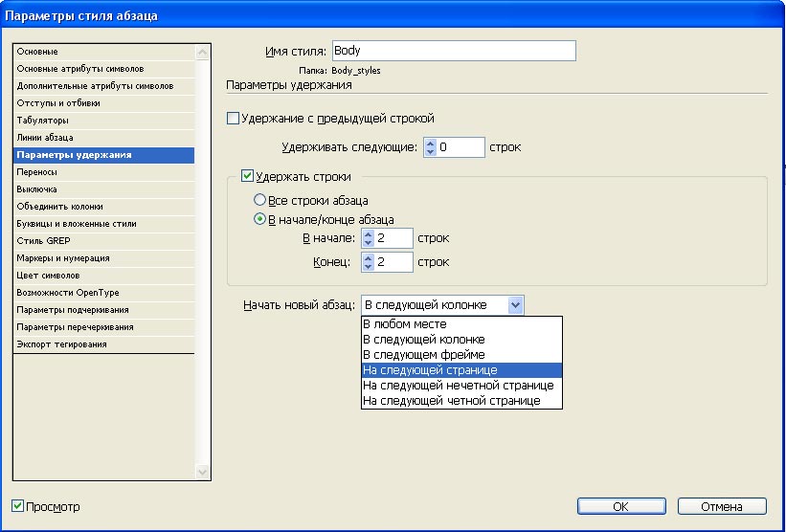Click the Конец value field
This screenshot has width=786, height=532.
[x=394, y=262]
